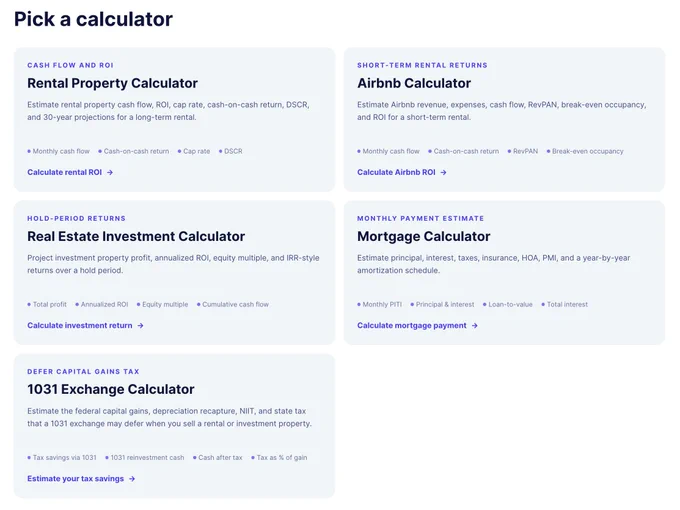Select the Airbnb Calculator heading
The width and height of the screenshot is (680, 510).
pyautogui.click(x=414, y=83)
